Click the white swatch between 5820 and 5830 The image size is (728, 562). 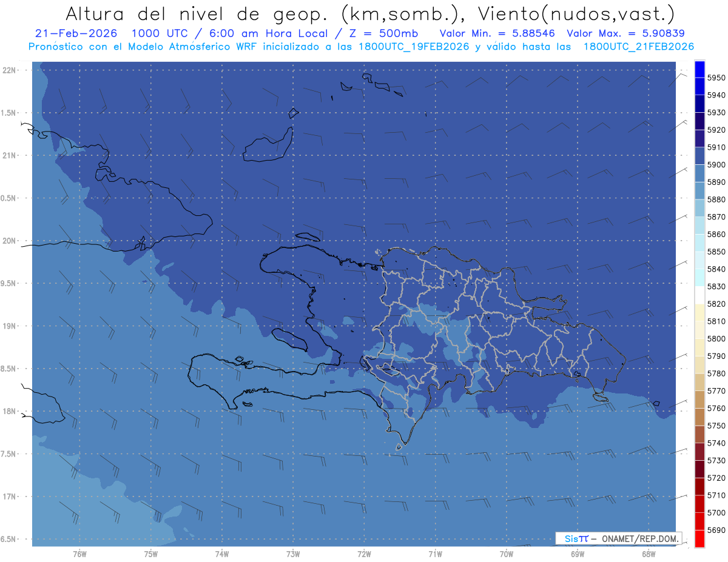point(699,295)
